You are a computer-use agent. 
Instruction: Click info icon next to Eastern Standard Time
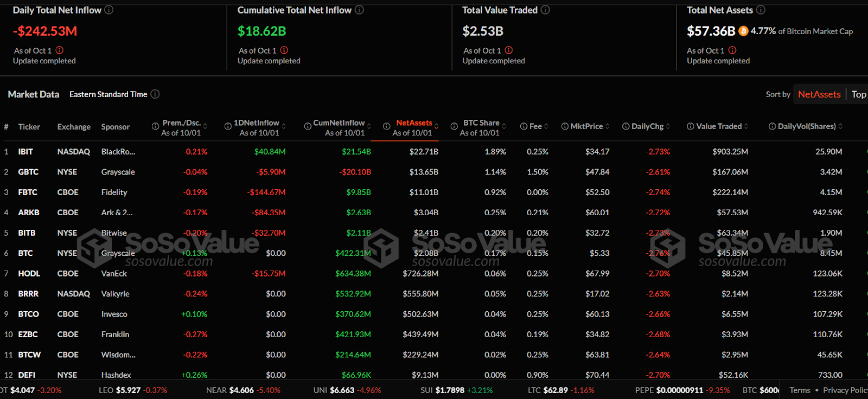(x=155, y=94)
